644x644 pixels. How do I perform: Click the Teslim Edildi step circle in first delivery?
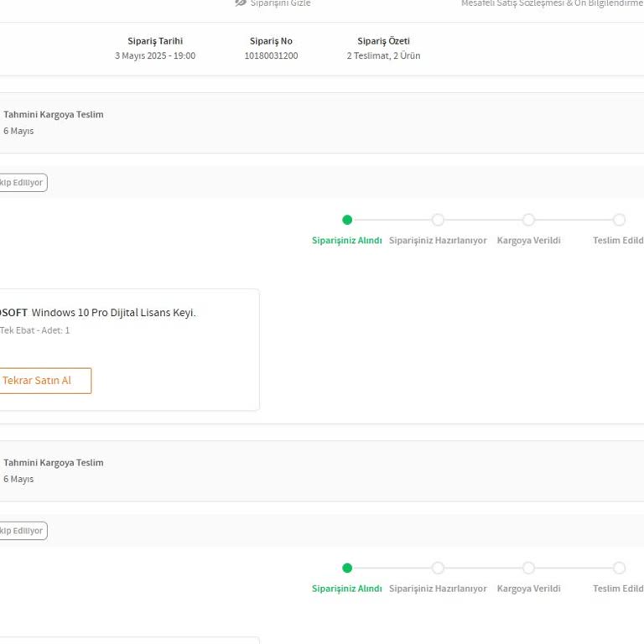click(x=619, y=220)
